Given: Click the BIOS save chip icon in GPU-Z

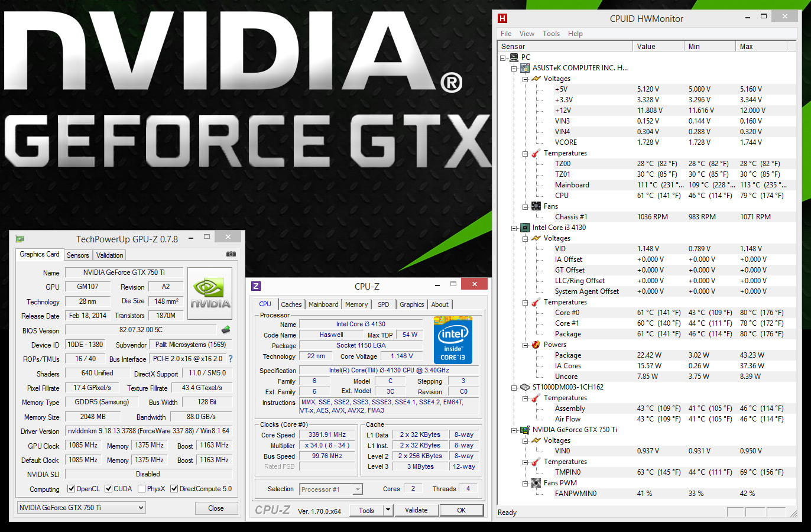Looking at the screenshot, I should coord(225,329).
